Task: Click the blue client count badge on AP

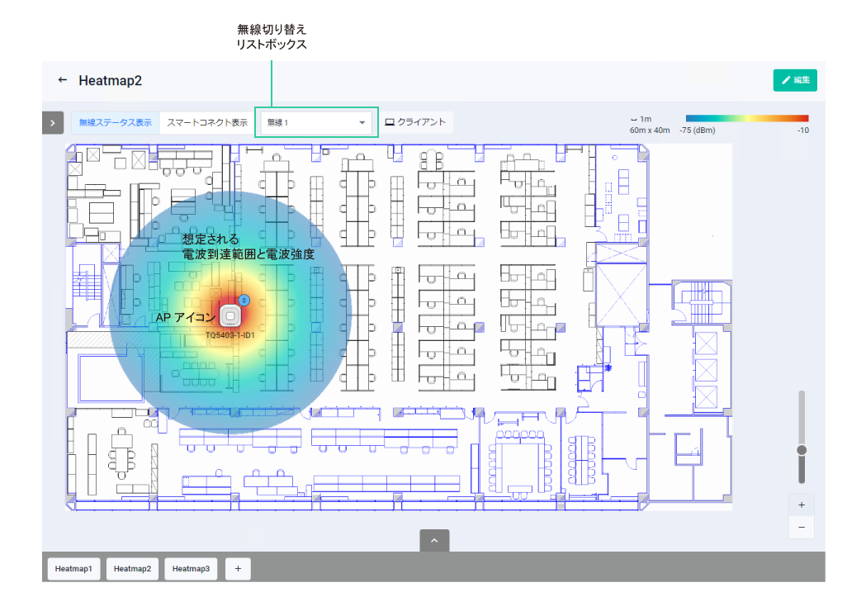Action: pyautogui.click(x=244, y=301)
